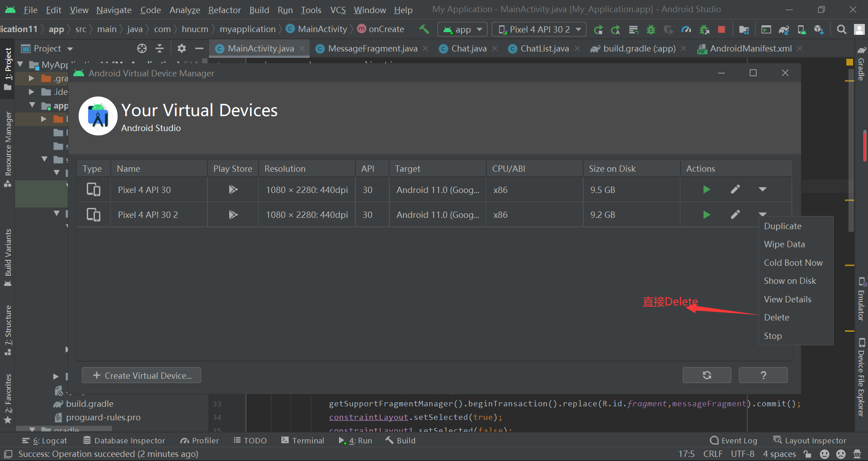Click UTF-8 encoding in status bar
Image resolution: width=868 pixels, height=461 pixels.
point(742,454)
